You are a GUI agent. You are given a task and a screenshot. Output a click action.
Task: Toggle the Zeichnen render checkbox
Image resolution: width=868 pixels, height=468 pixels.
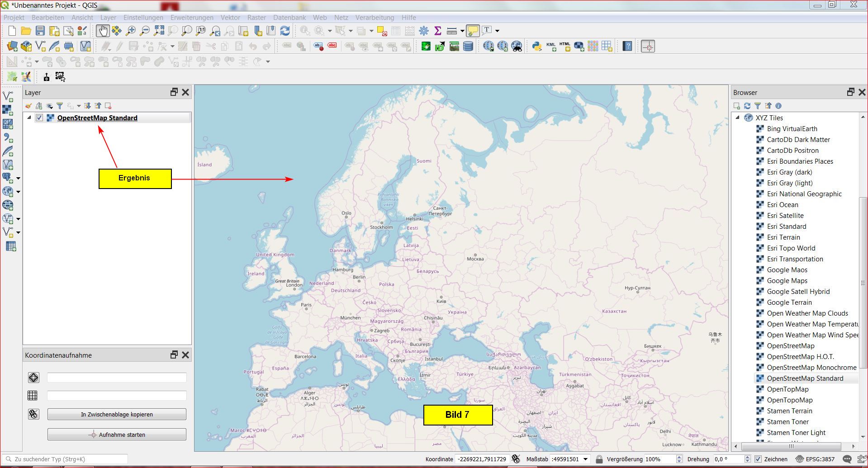[x=759, y=459]
